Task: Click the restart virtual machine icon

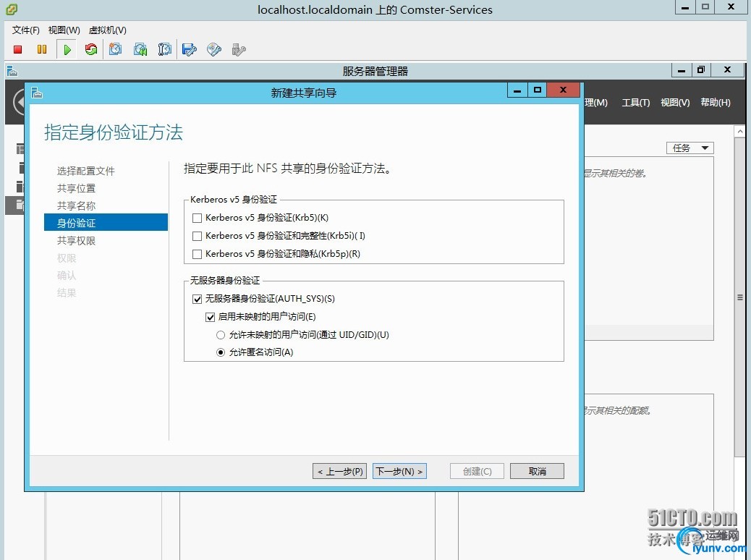Action: 90,49
